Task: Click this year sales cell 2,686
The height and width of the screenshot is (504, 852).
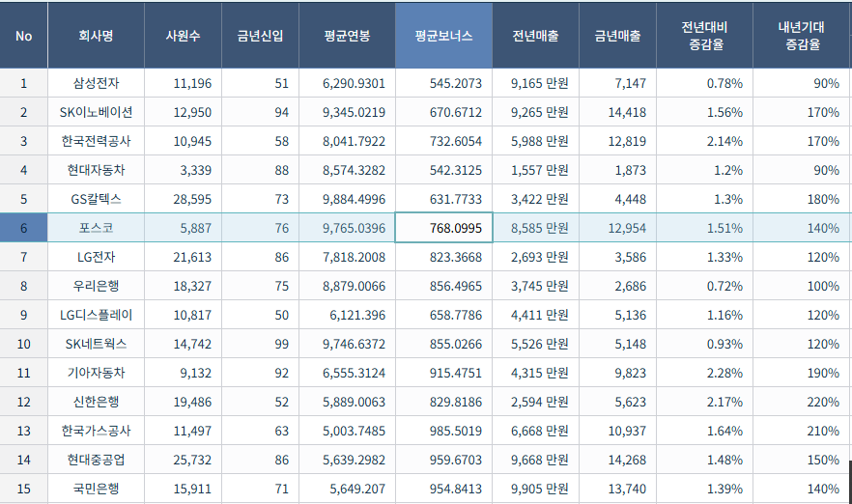Action: [x=618, y=286]
